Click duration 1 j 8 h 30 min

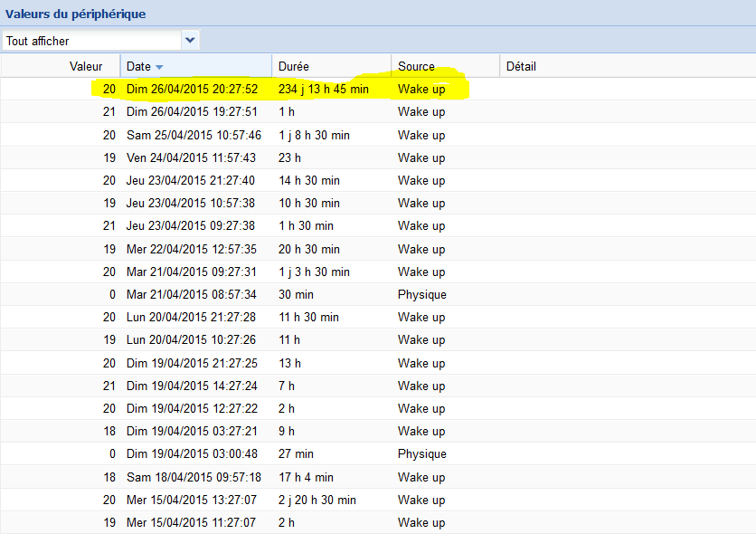[x=314, y=135]
